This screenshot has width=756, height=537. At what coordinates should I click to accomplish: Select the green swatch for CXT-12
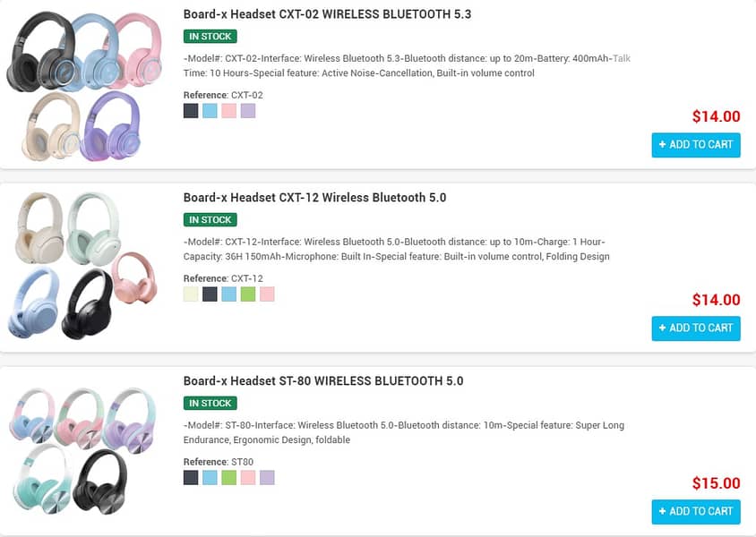point(248,294)
